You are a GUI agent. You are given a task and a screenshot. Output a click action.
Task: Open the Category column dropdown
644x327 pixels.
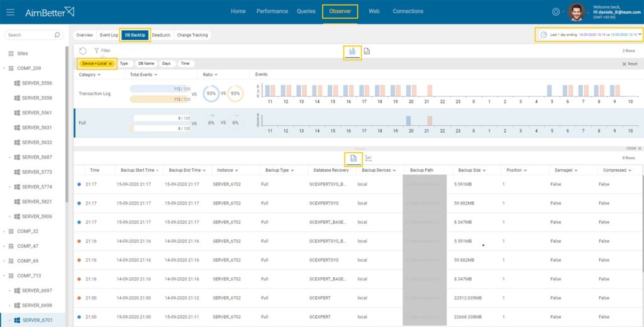(x=99, y=75)
